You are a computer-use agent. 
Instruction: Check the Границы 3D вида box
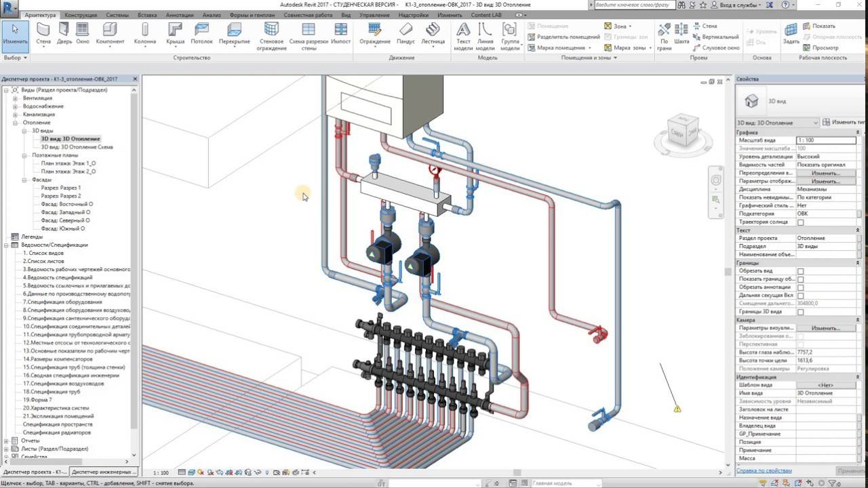[x=800, y=312]
